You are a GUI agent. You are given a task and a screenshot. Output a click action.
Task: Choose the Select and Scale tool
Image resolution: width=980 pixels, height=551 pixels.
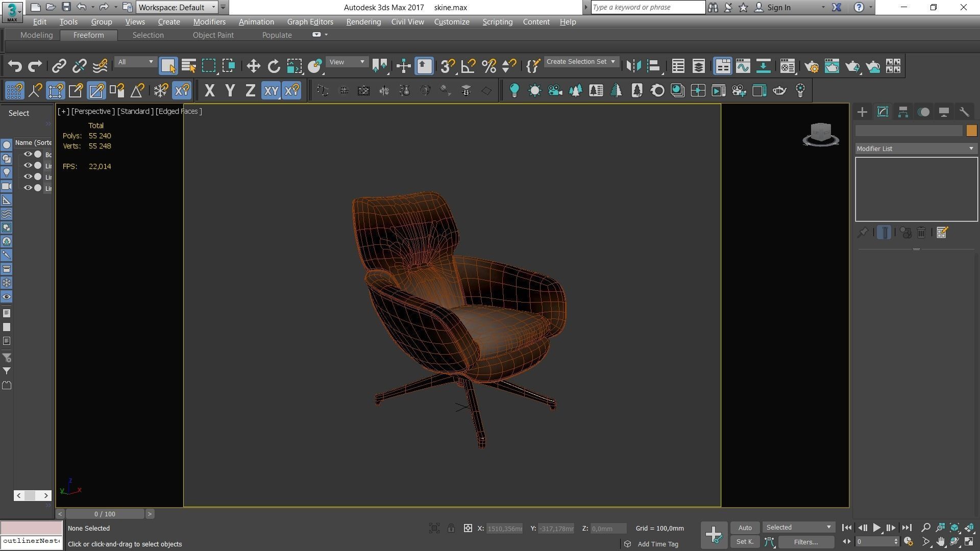(x=294, y=66)
